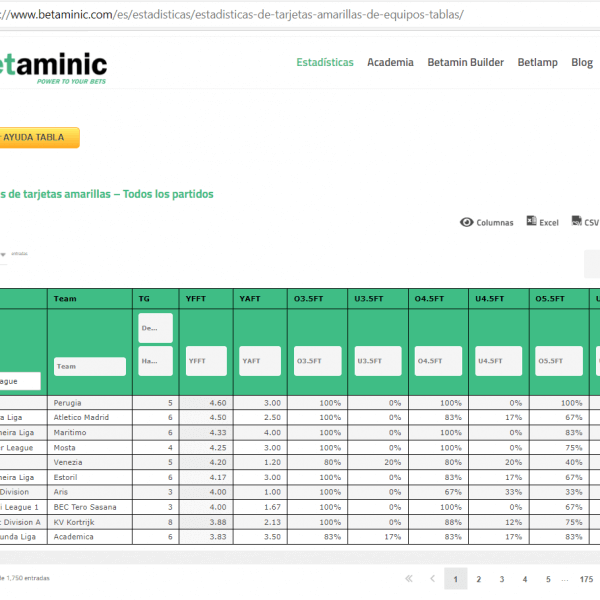Click the Team filter input field

coord(90,366)
